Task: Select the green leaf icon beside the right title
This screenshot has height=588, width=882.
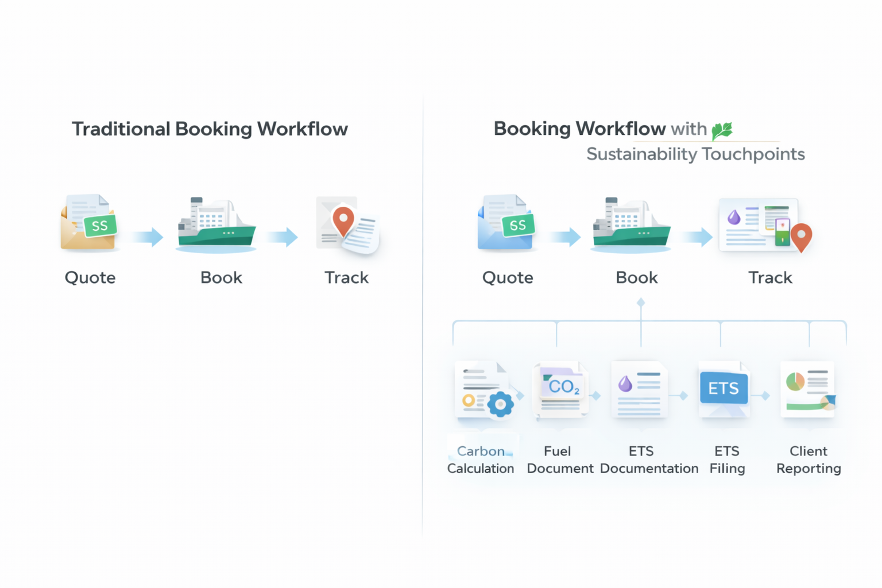Action: point(723,129)
